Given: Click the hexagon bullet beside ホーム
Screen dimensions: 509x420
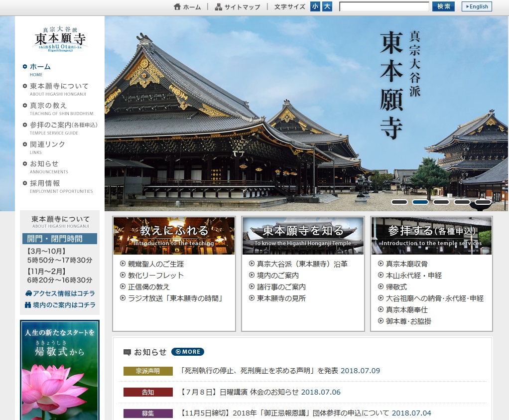Looking at the screenshot, I should (x=25, y=67).
